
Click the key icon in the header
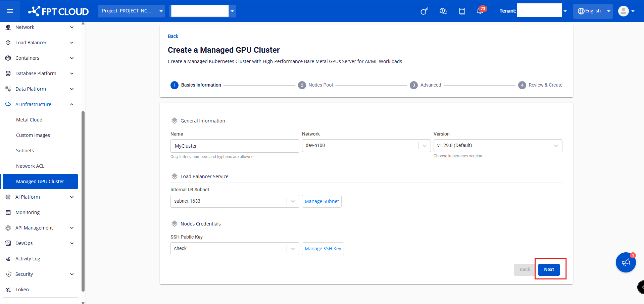(x=424, y=11)
